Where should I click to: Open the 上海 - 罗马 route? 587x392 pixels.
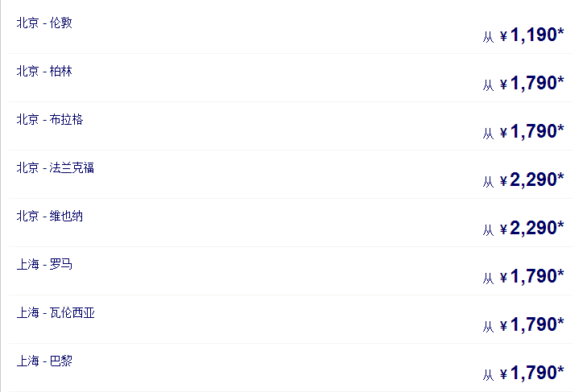click(44, 264)
